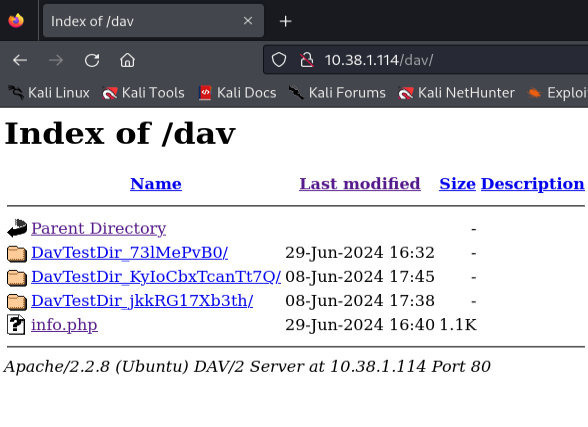Click the insecure connection padlock icon
Viewport: 588px width, 427px height.
[306, 60]
